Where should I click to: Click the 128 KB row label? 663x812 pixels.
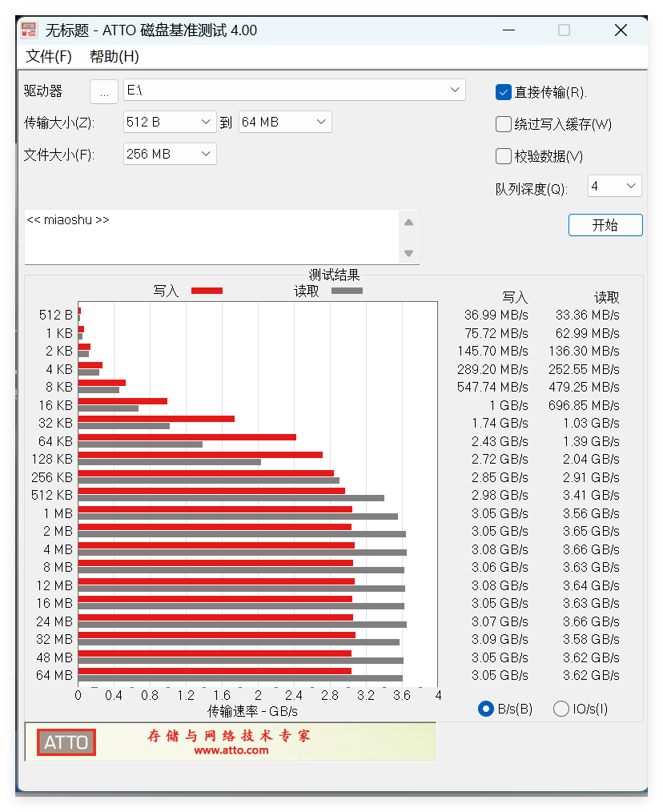[52, 459]
